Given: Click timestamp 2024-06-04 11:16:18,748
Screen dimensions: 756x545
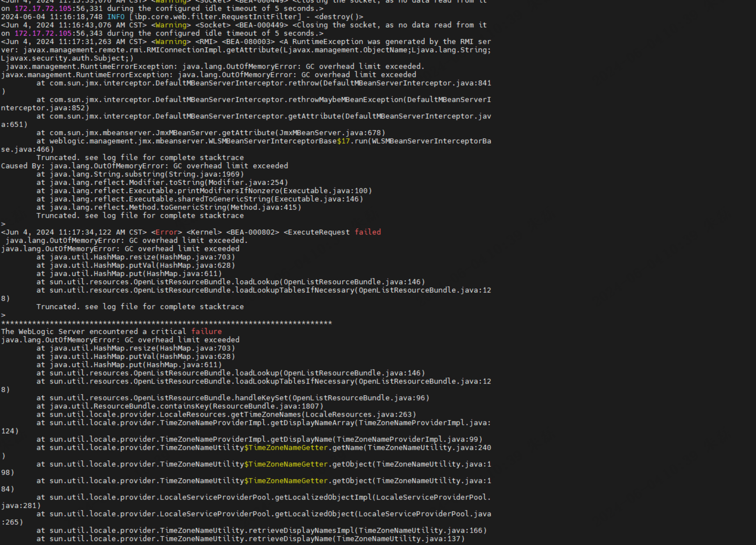Looking at the screenshot, I should [52, 17].
